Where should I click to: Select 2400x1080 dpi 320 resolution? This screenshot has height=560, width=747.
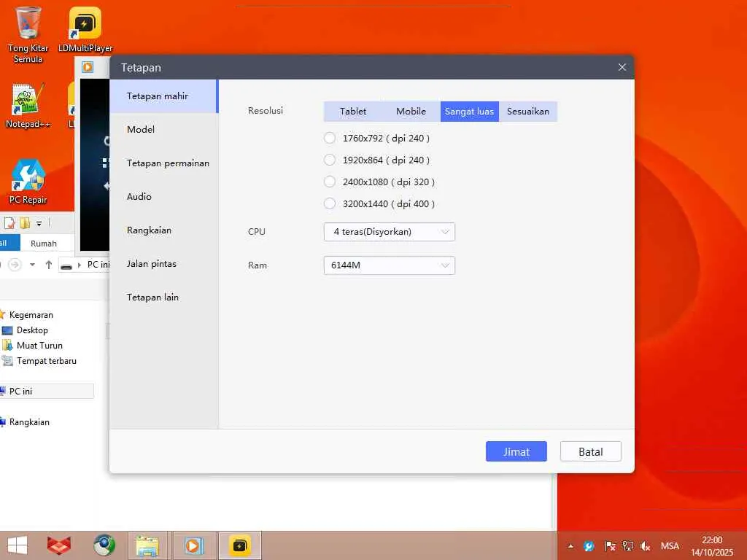point(330,182)
